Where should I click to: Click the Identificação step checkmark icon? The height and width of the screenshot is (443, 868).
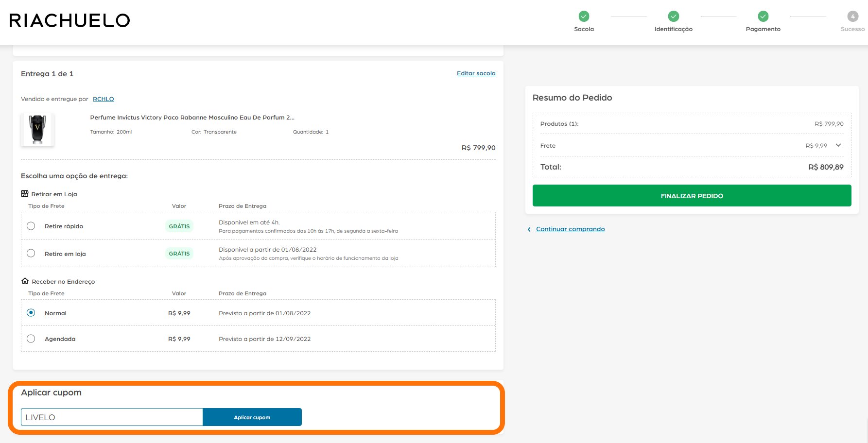[674, 17]
